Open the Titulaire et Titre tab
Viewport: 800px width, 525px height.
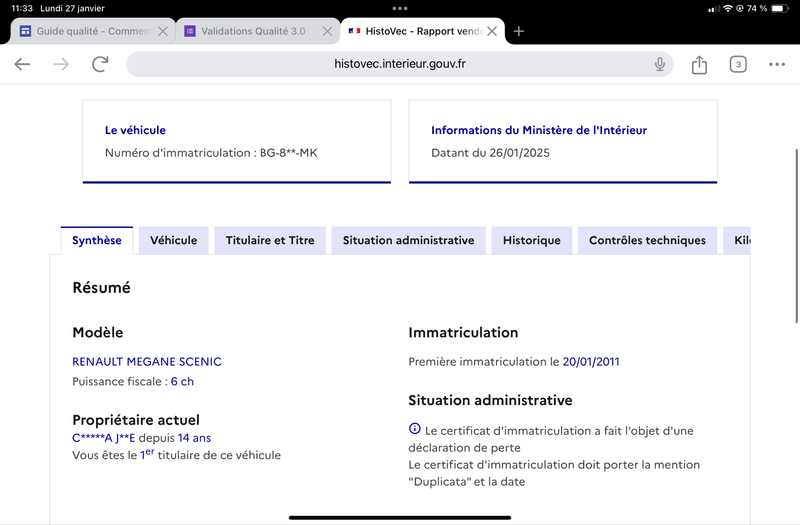pyautogui.click(x=270, y=240)
